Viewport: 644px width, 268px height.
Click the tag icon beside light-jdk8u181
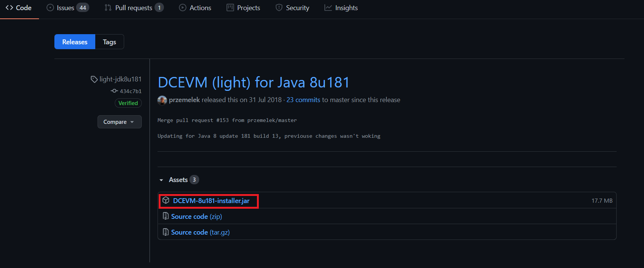(x=94, y=79)
